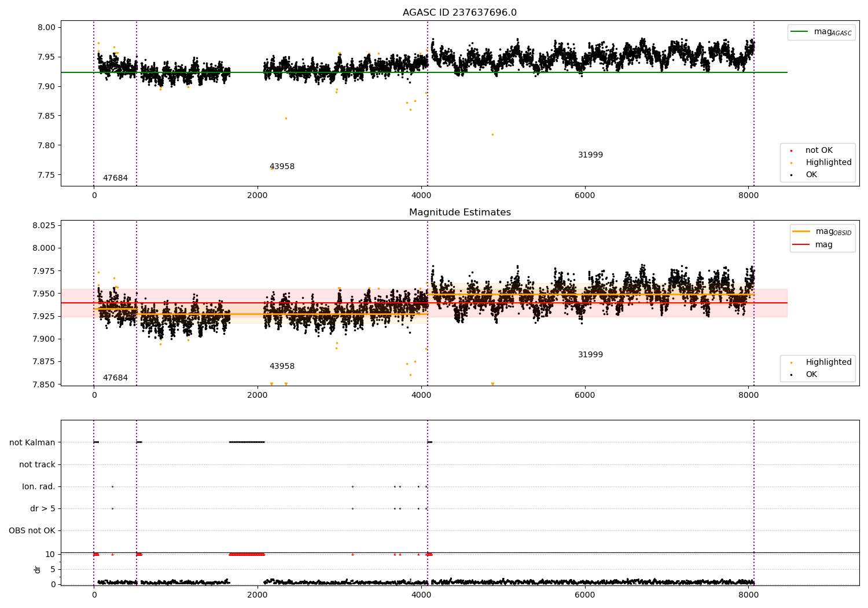
Task: Click the 7.75 y-axis tick label
Action: [47, 175]
